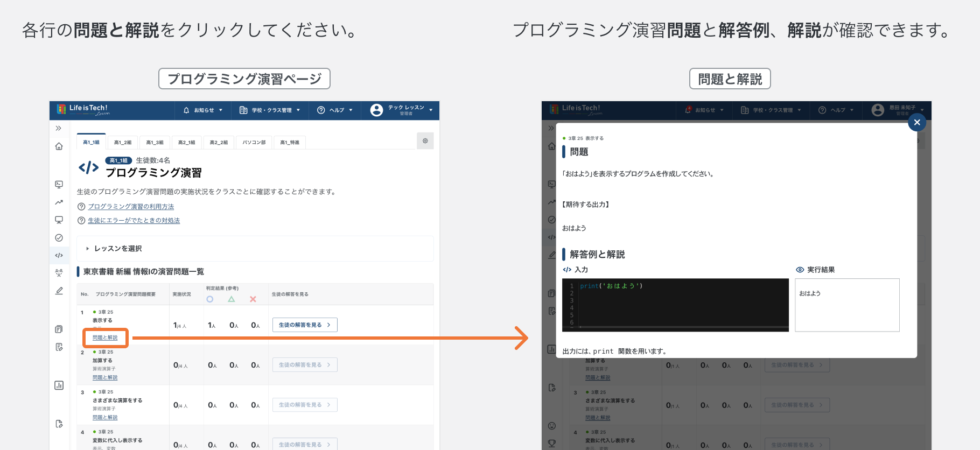980x450 pixels.
Task: Open the プログラミング演習の利用方法 link
Action: point(131,207)
